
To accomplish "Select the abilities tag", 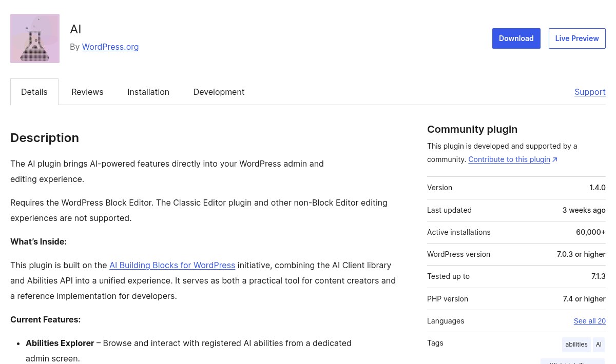I will pyautogui.click(x=576, y=345).
